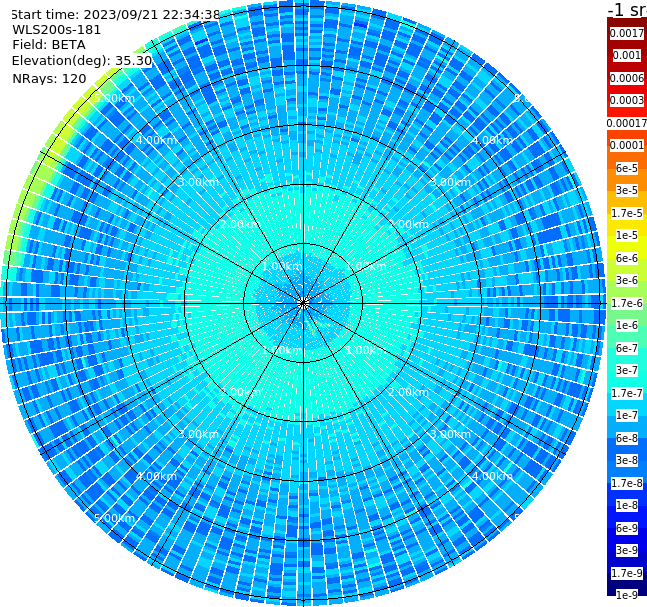Select the 4.00km label in upper-right quadrant
647x607 pixels.
point(492,140)
